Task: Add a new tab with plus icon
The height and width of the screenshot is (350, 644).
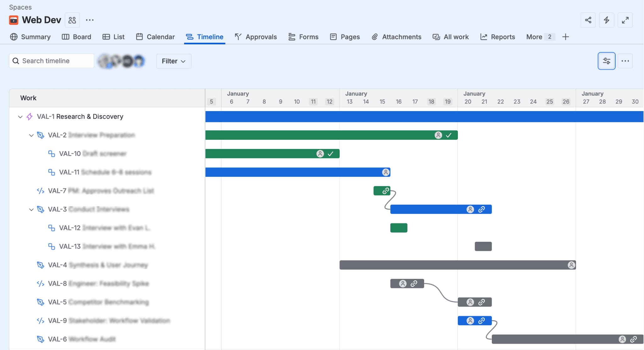Action: pyautogui.click(x=565, y=37)
